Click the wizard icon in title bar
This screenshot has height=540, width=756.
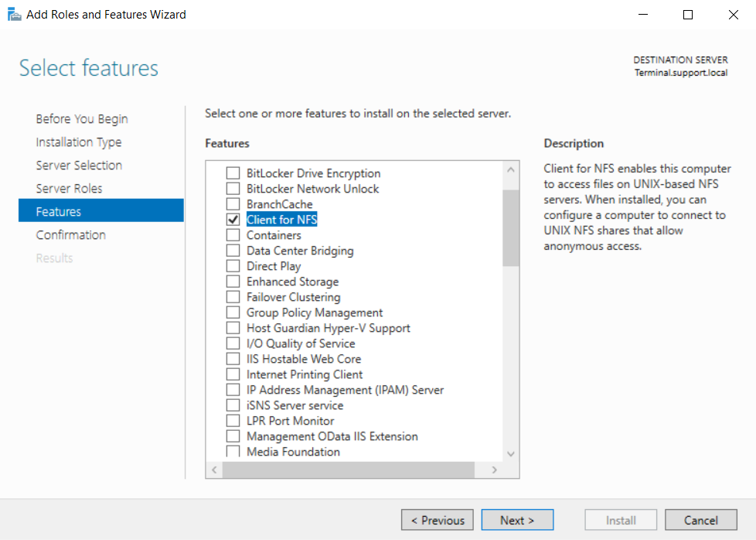(x=14, y=14)
